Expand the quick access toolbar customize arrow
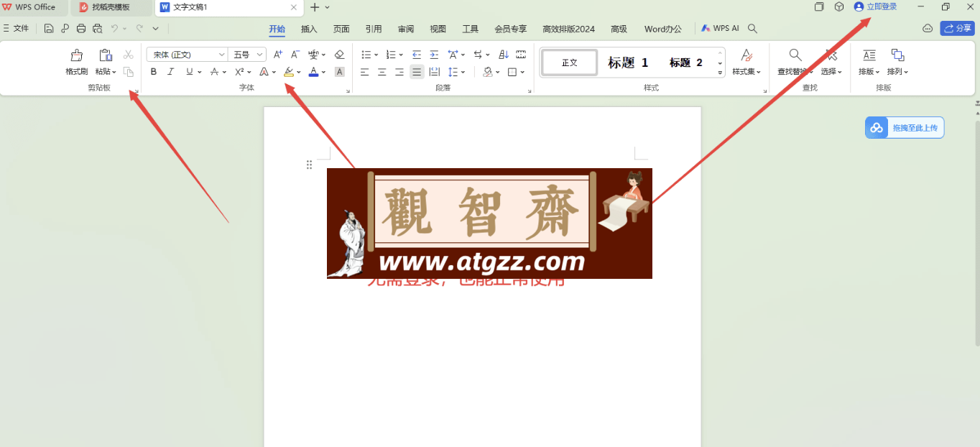This screenshot has width=980, height=447. pyautogui.click(x=155, y=29)
